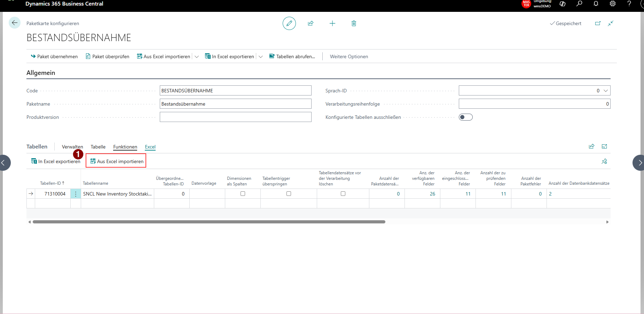Open the Copilot icon in the top bar
Image resolution: width=644 pixels, height=314 pixels.
pyautogui.click(x=563, y=3)
